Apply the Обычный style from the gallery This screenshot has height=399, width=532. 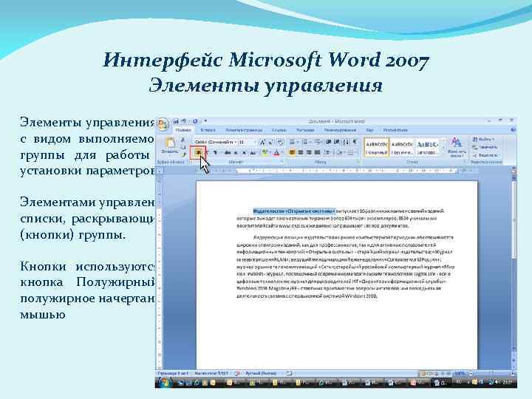pyautogui.click(x=377, y=147)
